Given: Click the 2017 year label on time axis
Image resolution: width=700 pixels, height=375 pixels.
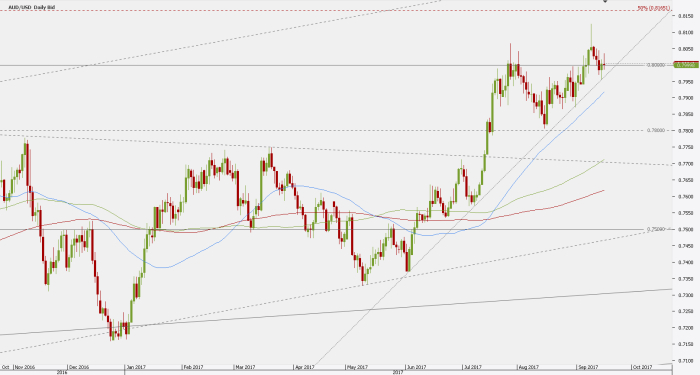Looking at the screenshot, I should pyautogui.click(x=398, y=372).
